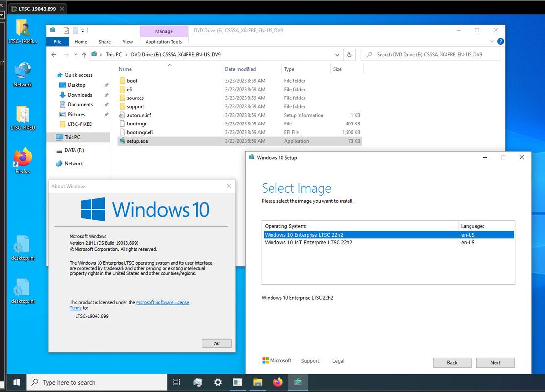Click Windows Start button
545x392 pixels.
[16, 382]
